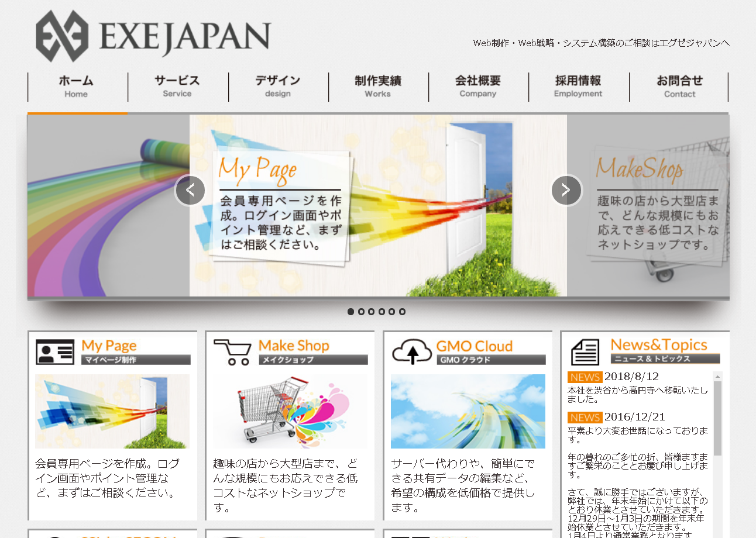
Task: Click the ニュース＆トピックス subtitle bar
Action: [665, 359]
